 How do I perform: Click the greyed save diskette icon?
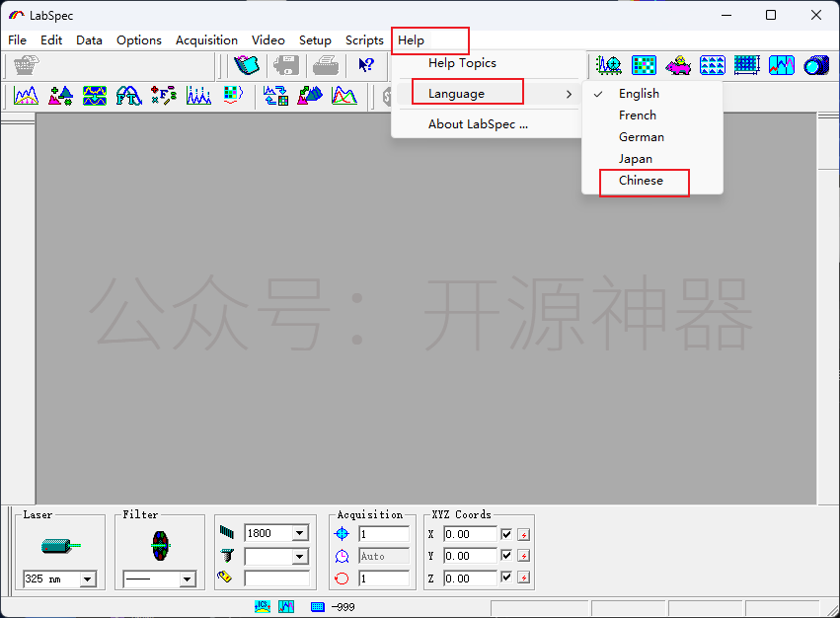286,65
